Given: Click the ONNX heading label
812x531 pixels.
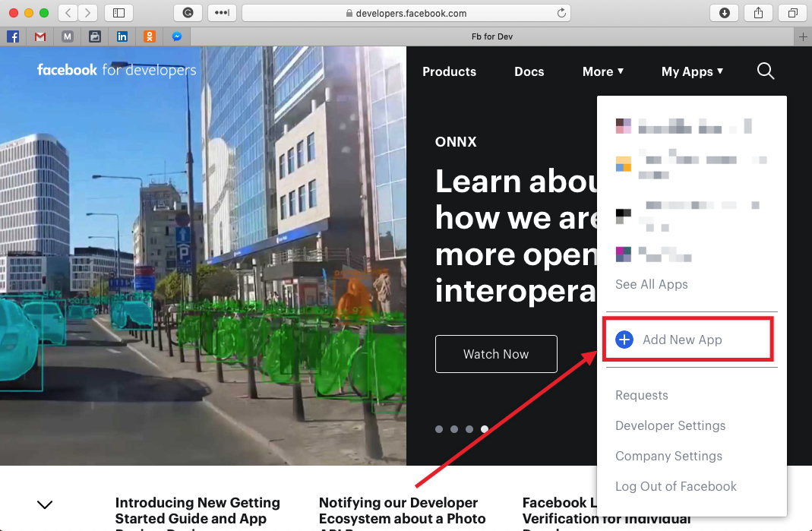Looking at the screenshot, I should pos(456,142).
